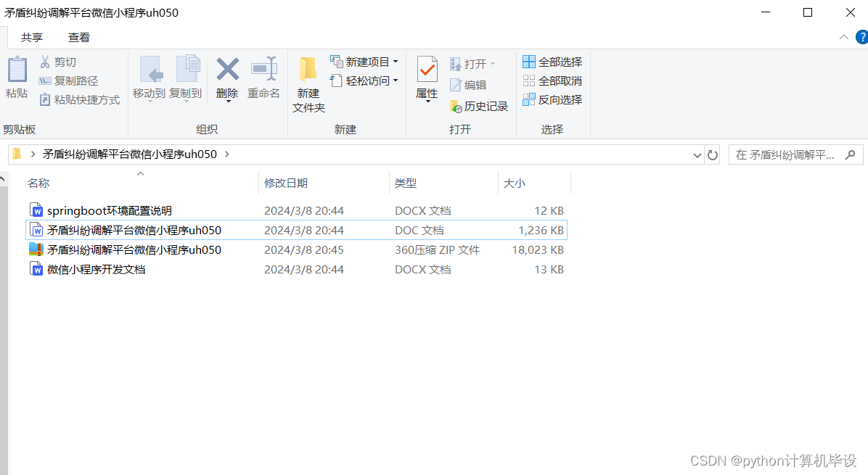This screenshot has width=868, height=475.
Task: Click 矛盾纠纷调解平台微信小程序uh050 in address bar path
Action: pyautogui.click(x=130, y=154)
